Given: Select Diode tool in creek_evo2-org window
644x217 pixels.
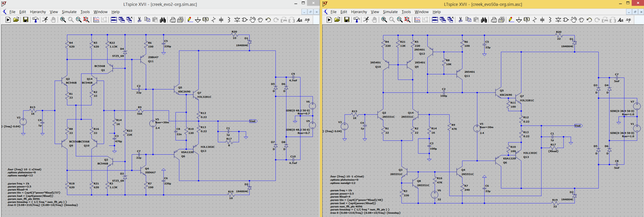Looking at the screenshot, I should (x=237, y=20).
